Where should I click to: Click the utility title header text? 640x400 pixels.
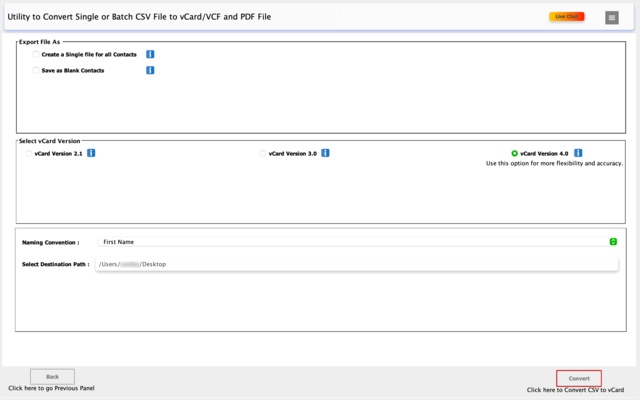tap(139, 17)
